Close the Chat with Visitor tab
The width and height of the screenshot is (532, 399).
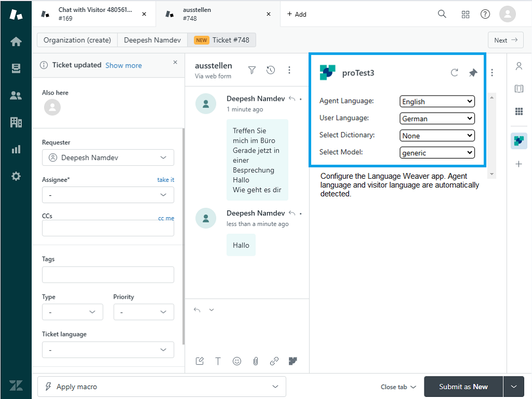pos(144,14)
